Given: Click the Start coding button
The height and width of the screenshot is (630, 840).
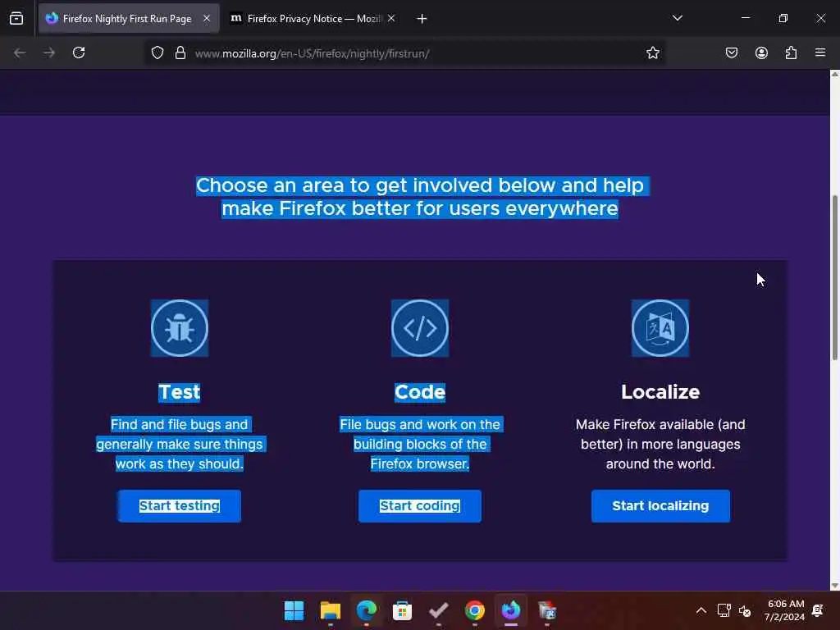Looking at the screenshot, I should tap(420, 505).
